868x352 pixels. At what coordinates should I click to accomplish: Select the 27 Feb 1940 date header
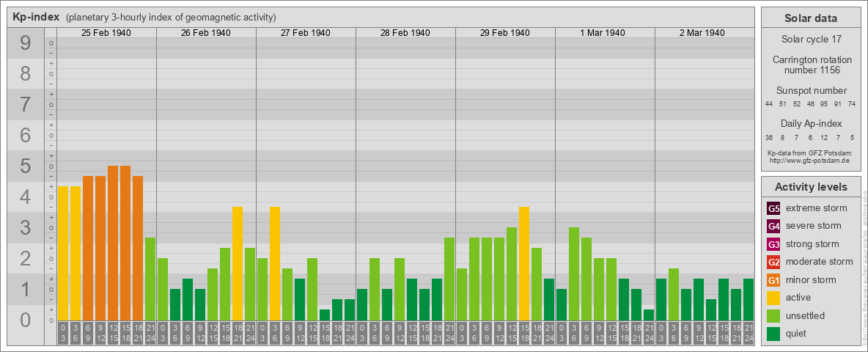(x=306, y=33)
